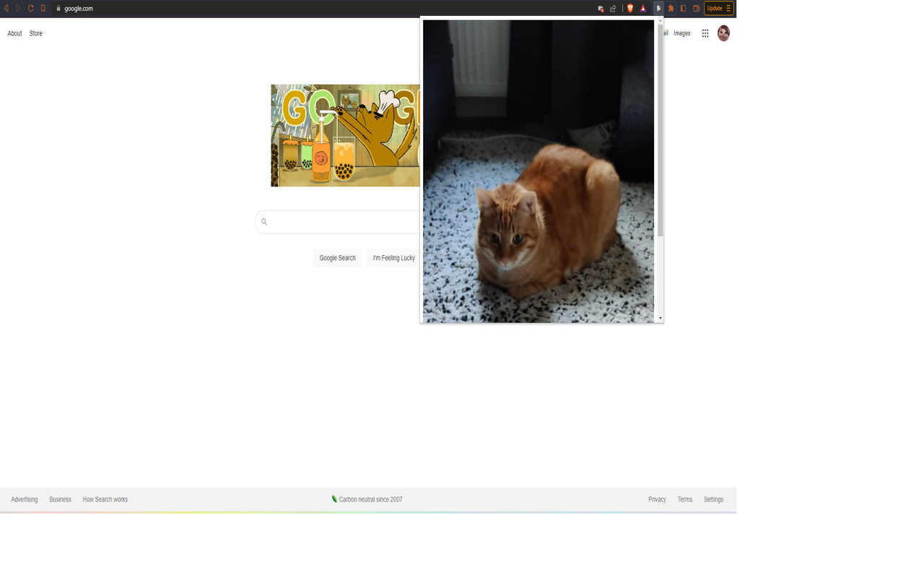Open the Google apps grid icon
Screen dimensions: 924x578
705,33
